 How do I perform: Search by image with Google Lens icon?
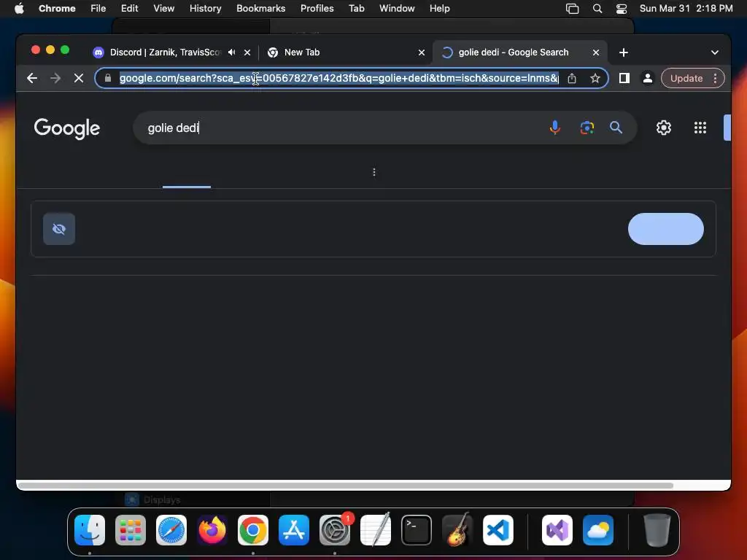tap(587, 128)
